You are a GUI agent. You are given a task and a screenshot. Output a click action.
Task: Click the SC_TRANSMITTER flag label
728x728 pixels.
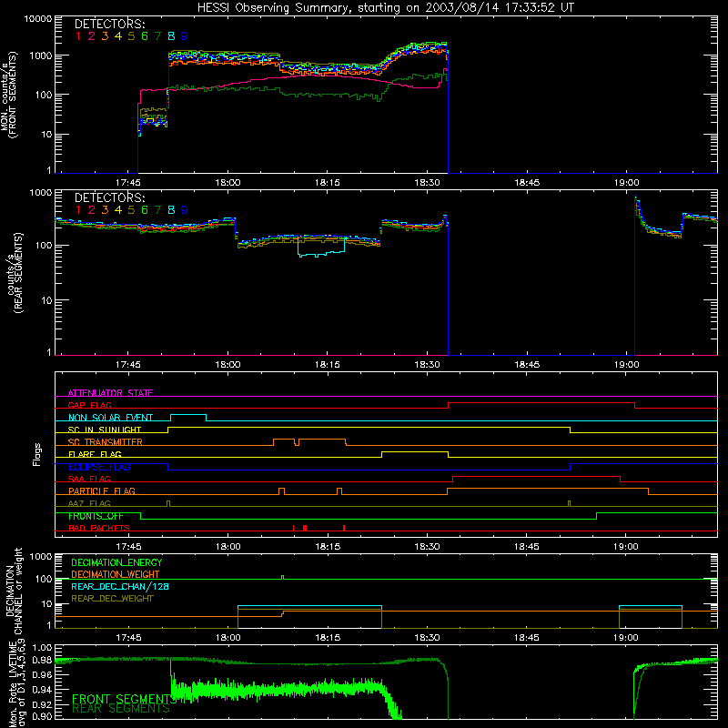click(x=106, y=442)
